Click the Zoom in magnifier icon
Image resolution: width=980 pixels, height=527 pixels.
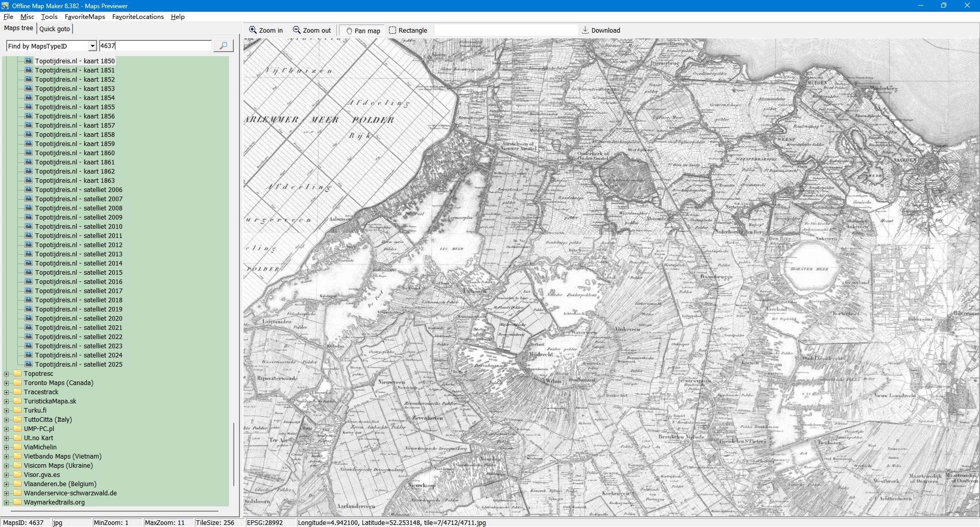pos(253,30)
